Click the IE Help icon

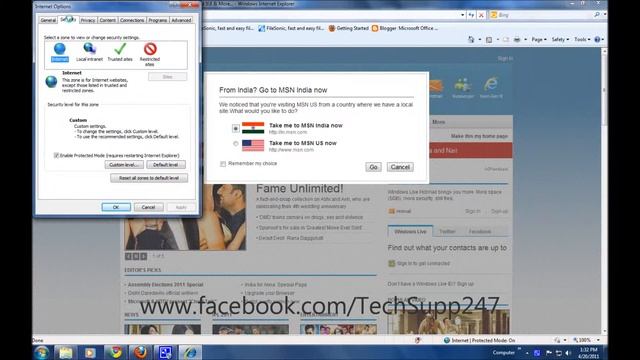(597, 40)
